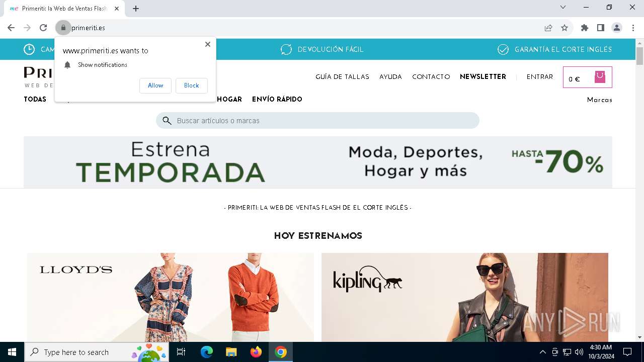Viewport: 644px width, 362px height.
Task: Close the notification permission popup
Action: point(208,44)
